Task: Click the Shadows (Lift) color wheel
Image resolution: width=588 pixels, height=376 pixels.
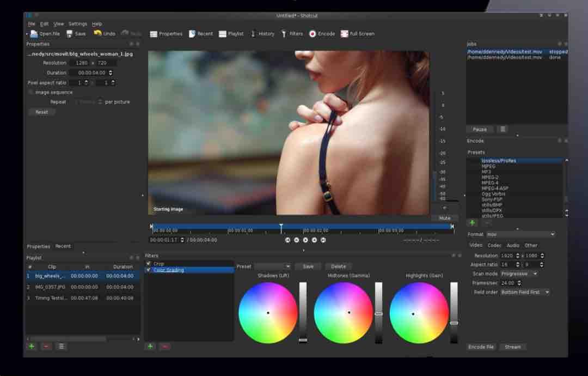Action: [x=268, y=313]
